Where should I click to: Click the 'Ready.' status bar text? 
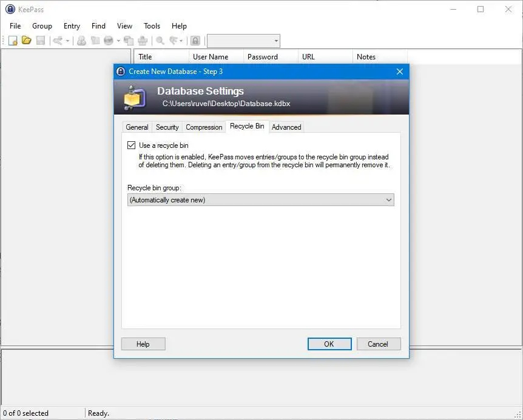(x=98, y=413)
